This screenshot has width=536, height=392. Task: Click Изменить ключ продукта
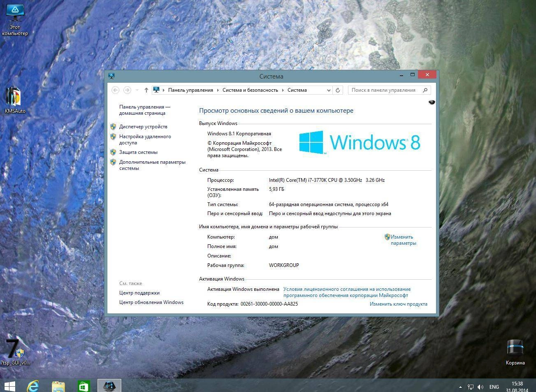pyautogui.click(x=398, y=304)
